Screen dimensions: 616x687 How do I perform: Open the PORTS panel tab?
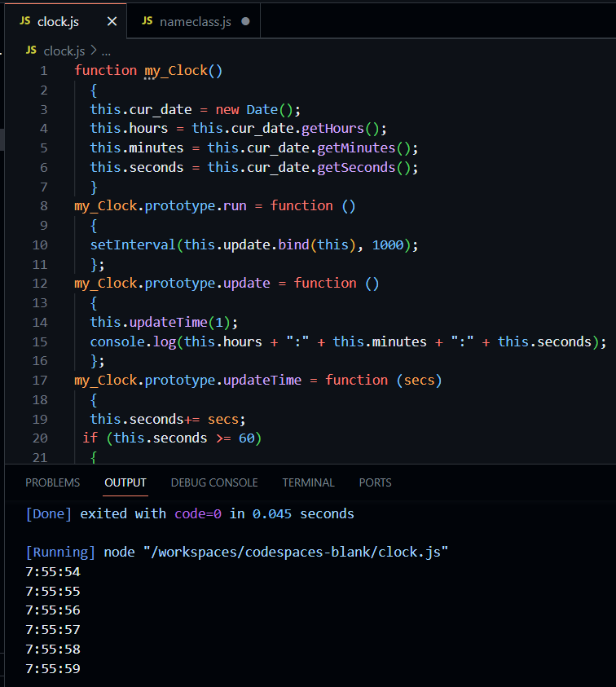click(376, 482)
